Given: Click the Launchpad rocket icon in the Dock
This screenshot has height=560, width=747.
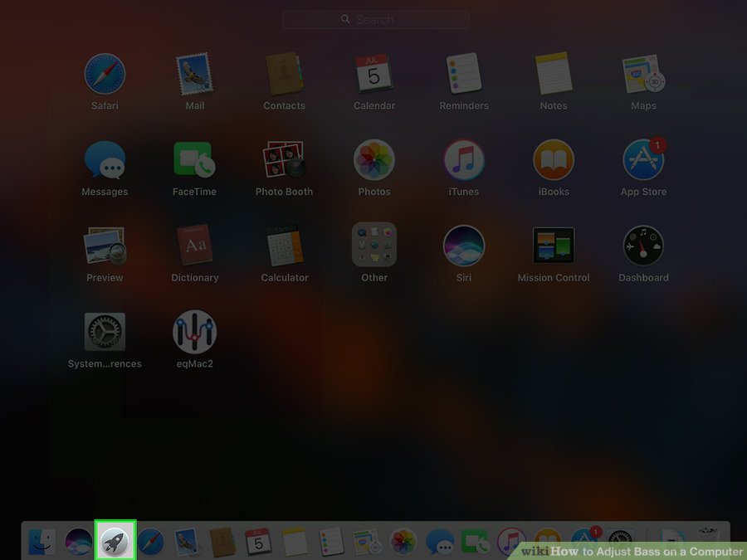Looking at the screenshot, I should click(115, 542).
